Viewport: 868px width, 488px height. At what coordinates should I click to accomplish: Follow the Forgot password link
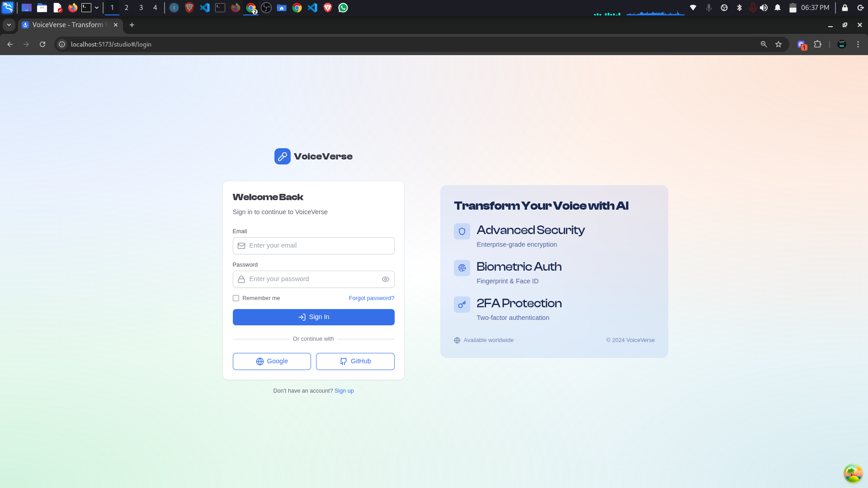[371, 298]
